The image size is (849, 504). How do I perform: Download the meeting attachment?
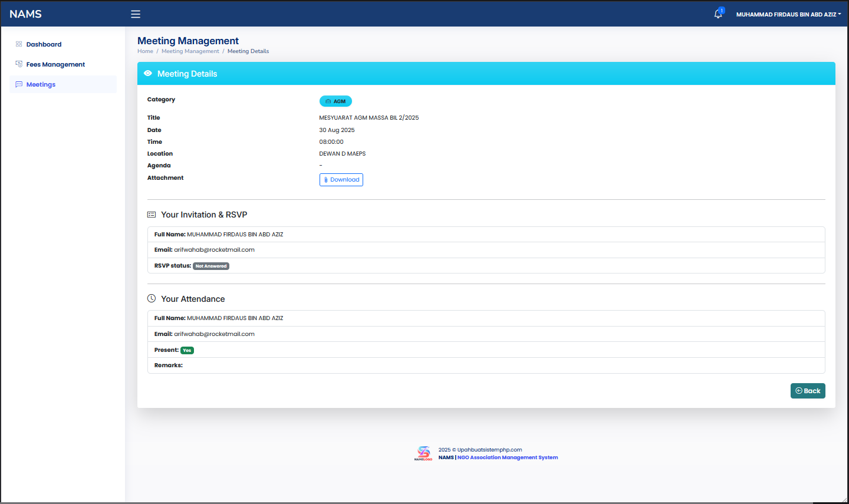[341, 180]
